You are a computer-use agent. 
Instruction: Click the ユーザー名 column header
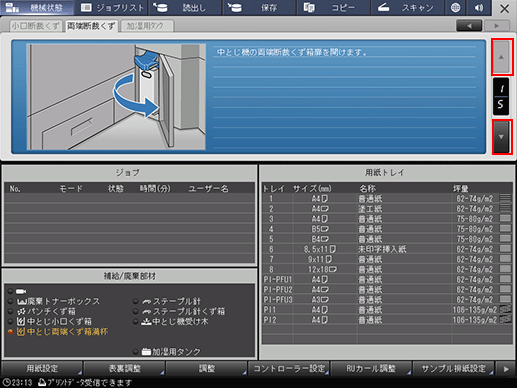tap(208, 189)
